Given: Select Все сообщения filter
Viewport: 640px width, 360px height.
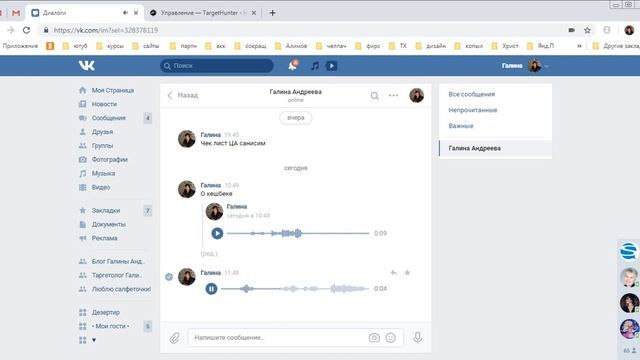Looking at the screenshot, I should pyautogui.click(x=471, y=94).
